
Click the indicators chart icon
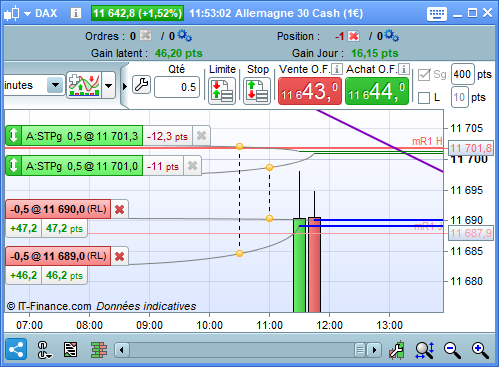coord(84,85)
